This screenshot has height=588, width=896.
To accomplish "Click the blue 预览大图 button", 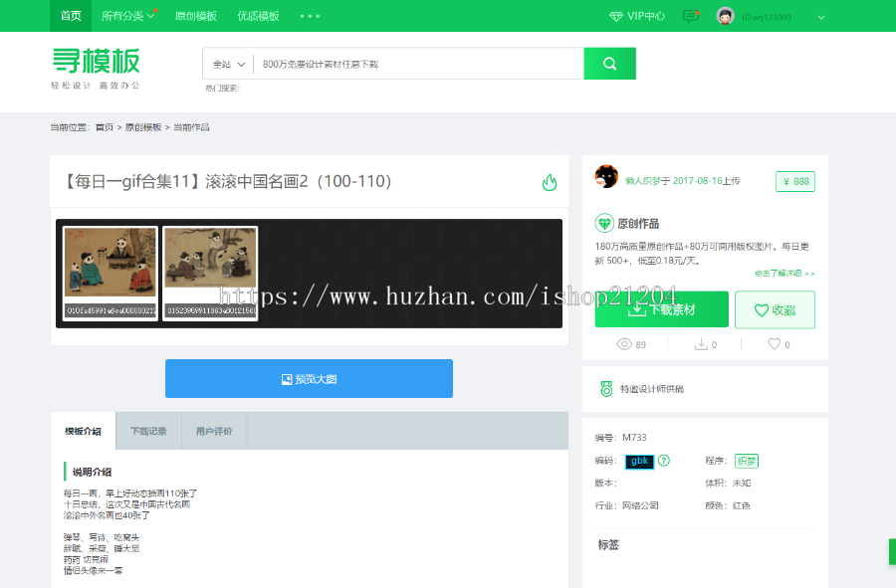I will [x=310, y=378].
